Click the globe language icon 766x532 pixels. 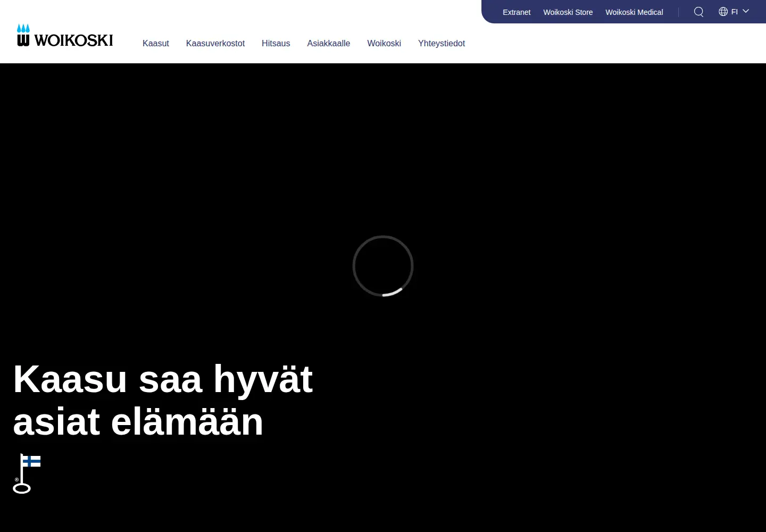tap(723, 12)
